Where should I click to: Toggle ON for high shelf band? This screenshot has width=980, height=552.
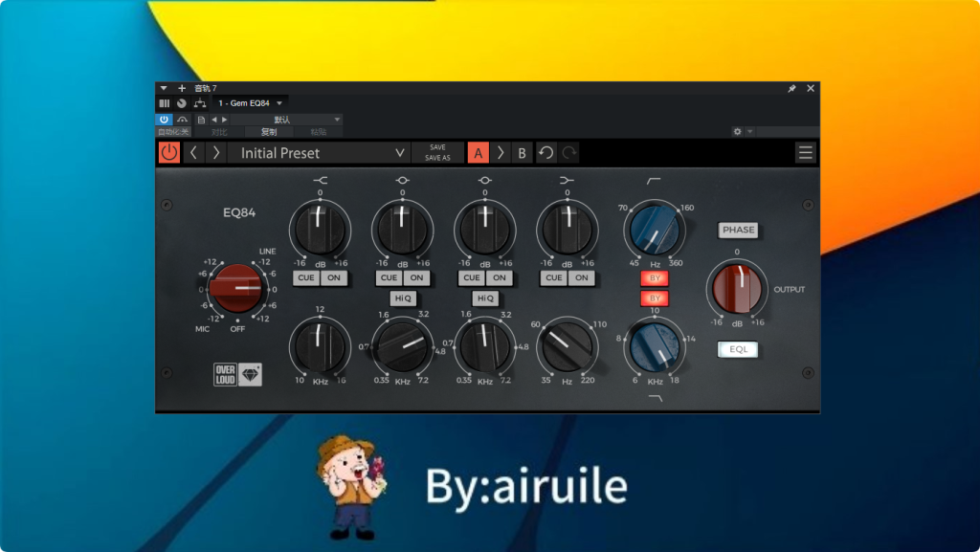(x=334, y=277)
